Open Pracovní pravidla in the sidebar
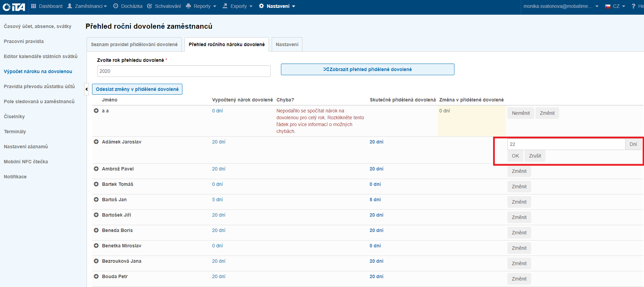Image resolution: width=644 pixels, height=287 pixels. point(24,41)
